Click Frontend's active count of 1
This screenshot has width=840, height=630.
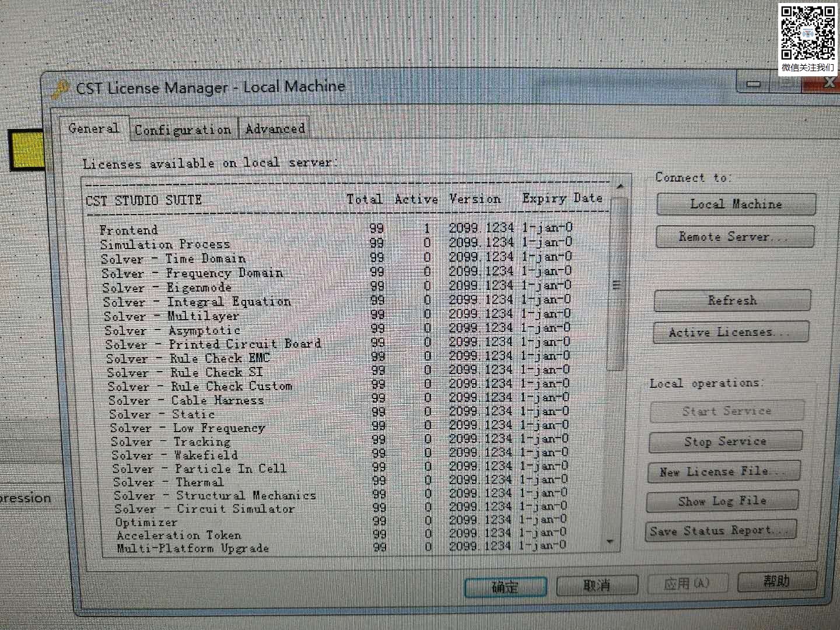426,229
